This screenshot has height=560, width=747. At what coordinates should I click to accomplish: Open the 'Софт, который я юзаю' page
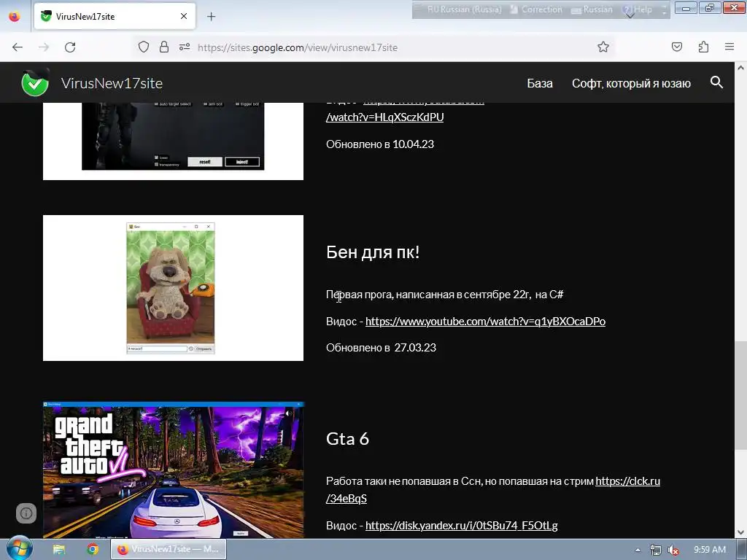(x=631, y=83)
